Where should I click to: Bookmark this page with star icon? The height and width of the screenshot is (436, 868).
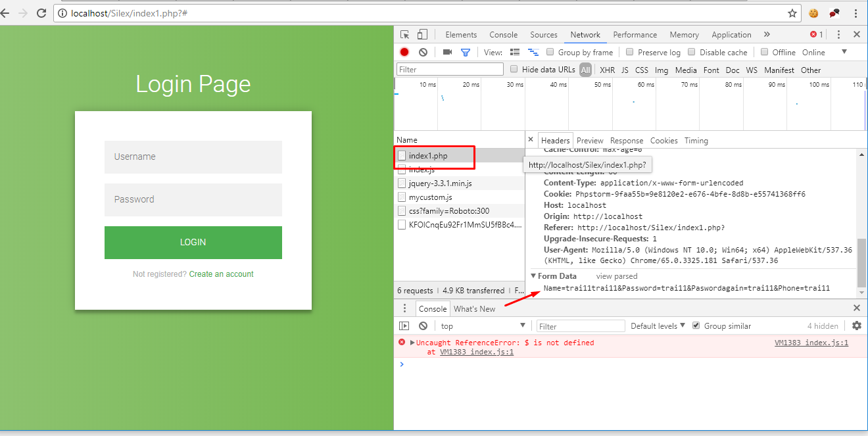[792, 13]
